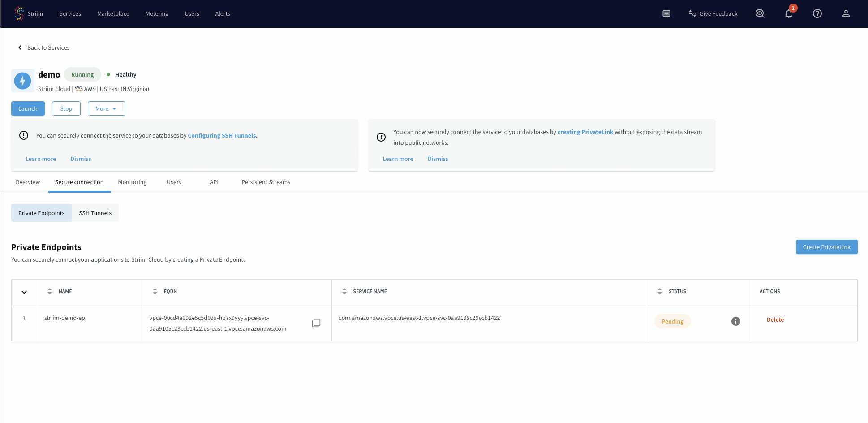Copy the endpoint FQDN using the copy icon
Viewport: 868px width, 423px height.
(317, 323)
